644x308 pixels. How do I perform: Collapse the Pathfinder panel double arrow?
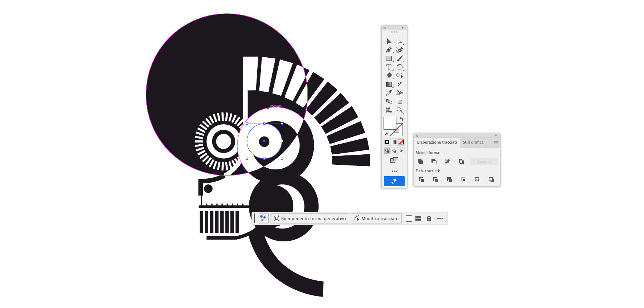(496, 136)
